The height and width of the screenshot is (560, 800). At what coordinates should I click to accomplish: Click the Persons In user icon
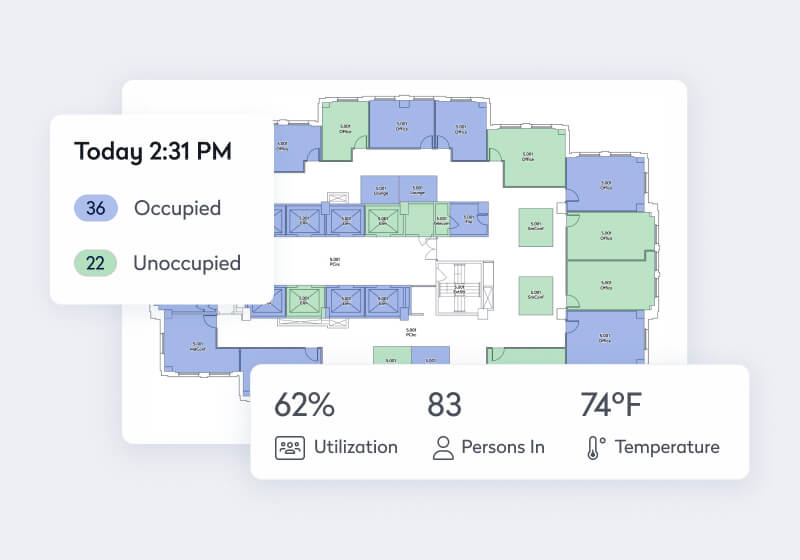(x=443, y=447)
